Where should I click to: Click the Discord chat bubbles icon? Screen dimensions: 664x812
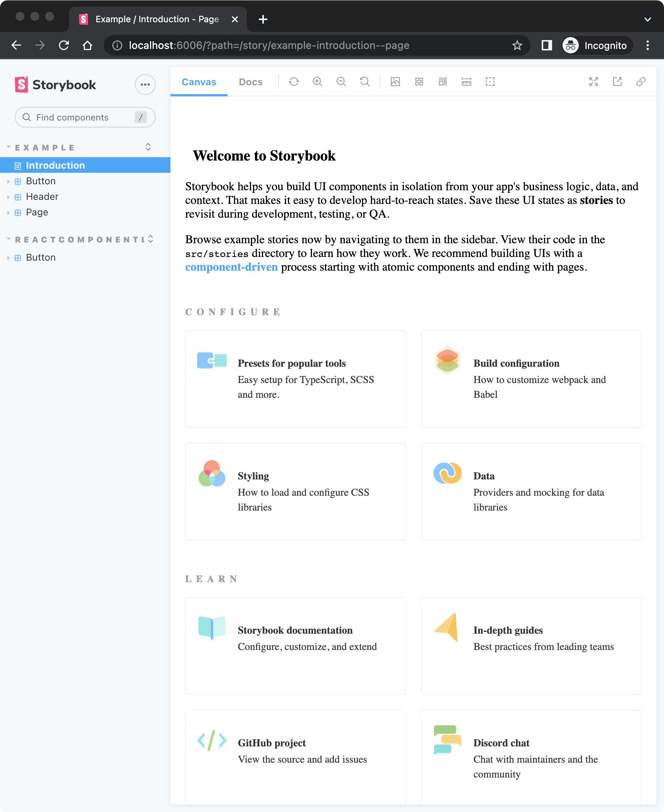pos(447,740)
